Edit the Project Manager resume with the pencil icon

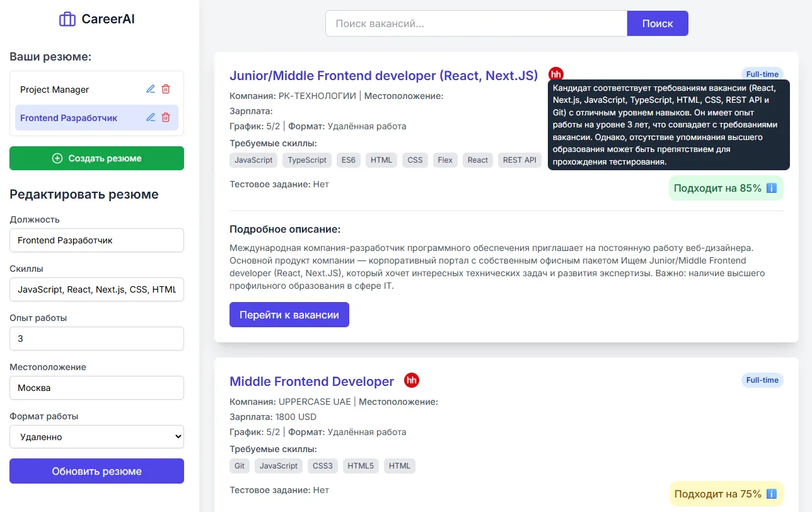150,89
